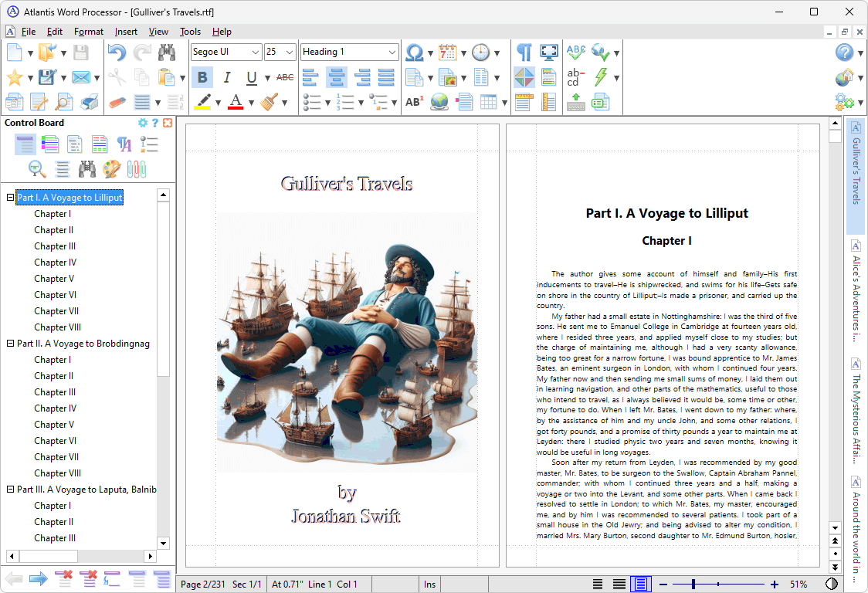868x593 pixels.
Task: Open the Insert Symbol (Omega) tool
Action: [x=414, y=53]
